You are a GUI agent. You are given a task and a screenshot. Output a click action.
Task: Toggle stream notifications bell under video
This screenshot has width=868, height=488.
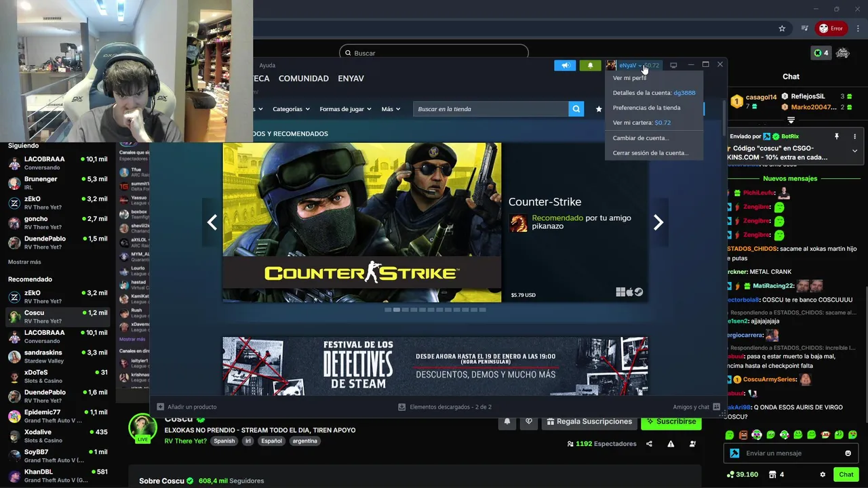507,422
